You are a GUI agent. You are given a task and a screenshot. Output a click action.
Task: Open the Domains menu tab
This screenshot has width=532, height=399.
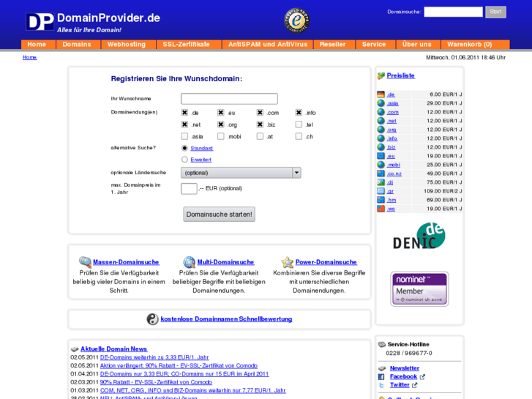click(77, 45)
